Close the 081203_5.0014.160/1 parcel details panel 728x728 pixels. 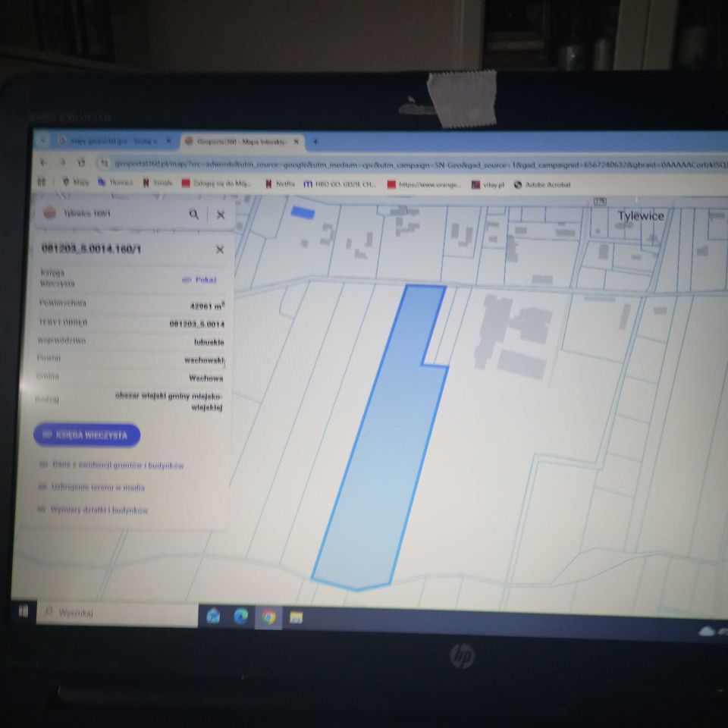pos(220,249)
